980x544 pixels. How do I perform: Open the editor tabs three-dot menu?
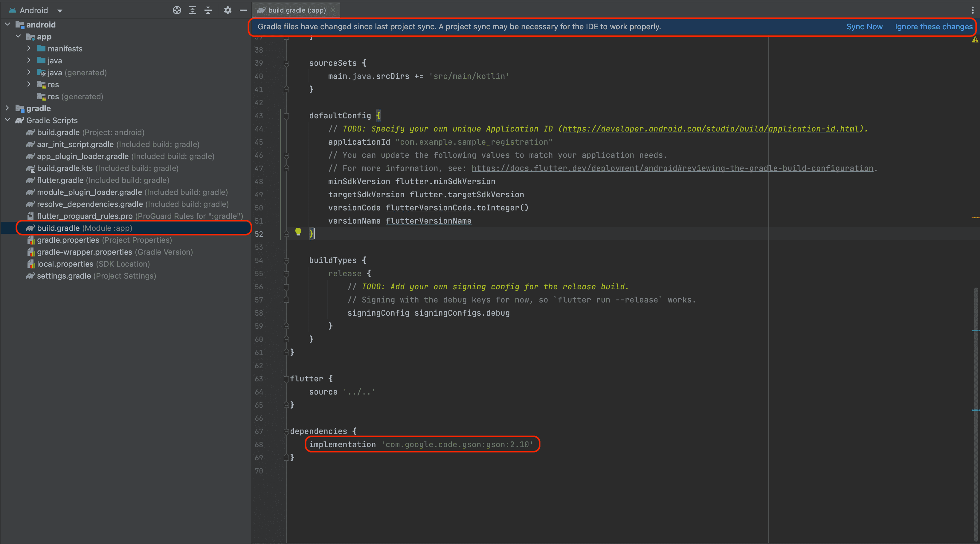[973, 10]
